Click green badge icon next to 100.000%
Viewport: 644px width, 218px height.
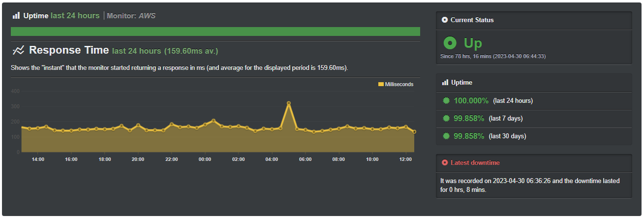[446, 100]
